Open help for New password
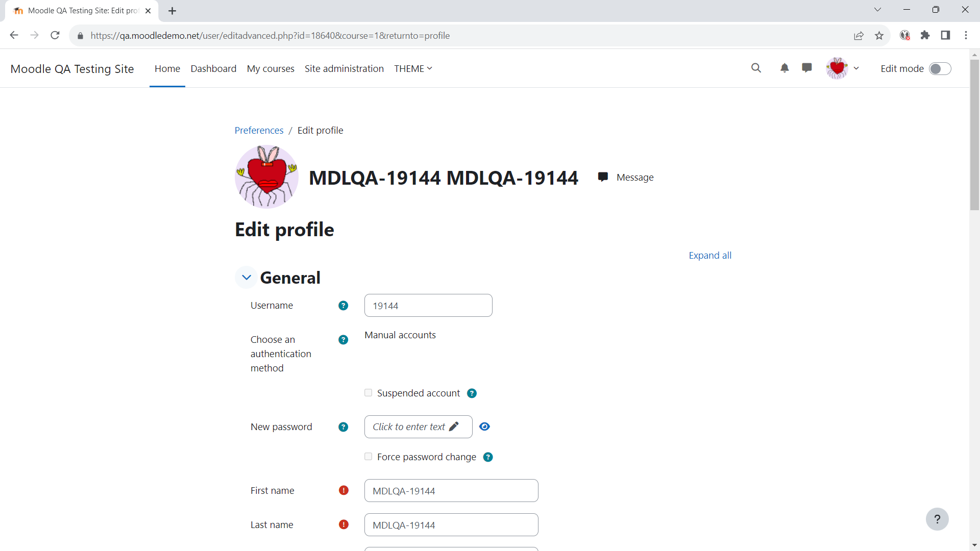Screen dimensions: 980x551 [x=344, y=427]
